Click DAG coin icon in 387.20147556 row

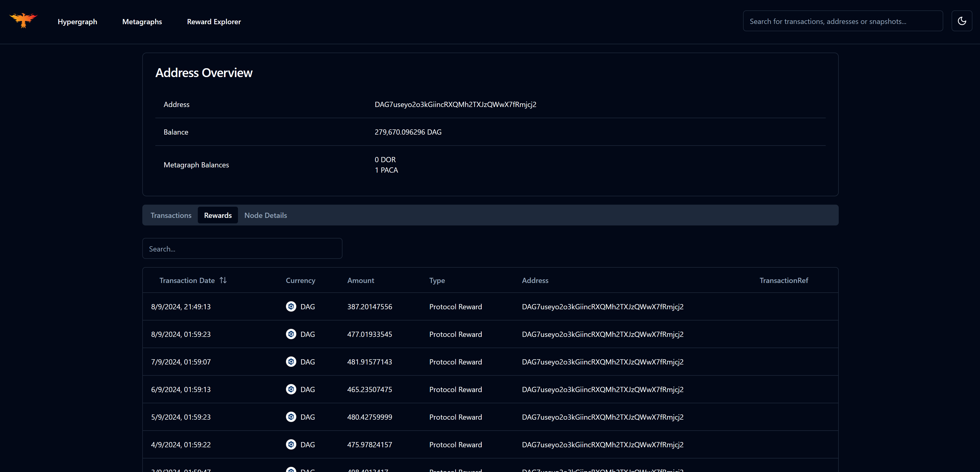291,306
